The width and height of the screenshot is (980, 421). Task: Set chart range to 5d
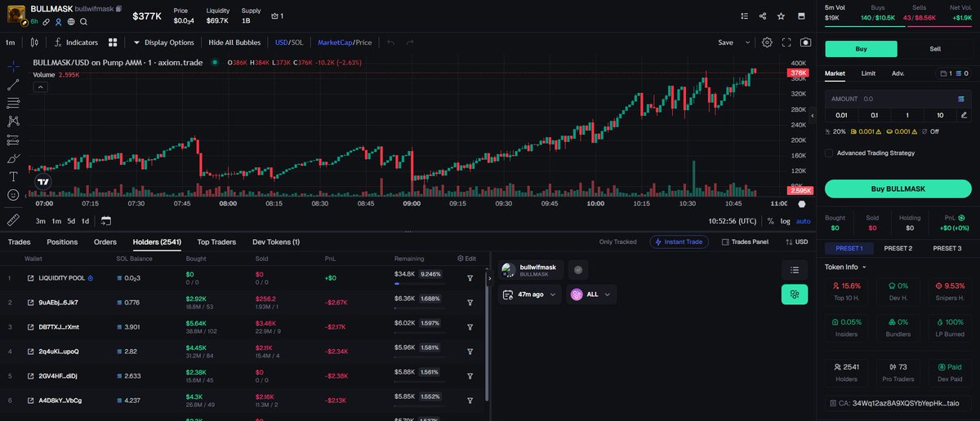pyautogui.click(x=71, y=221)
